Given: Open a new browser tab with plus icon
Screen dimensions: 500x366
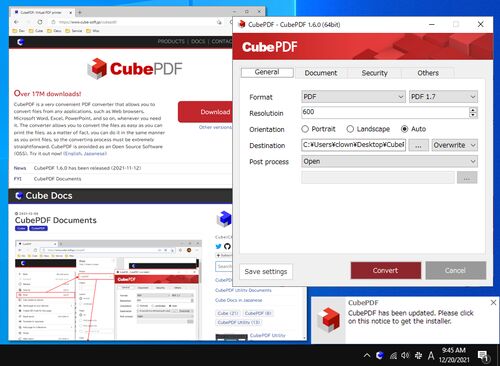Looking at the screenshot, I should pyautogui.click(x=80, y=12).
